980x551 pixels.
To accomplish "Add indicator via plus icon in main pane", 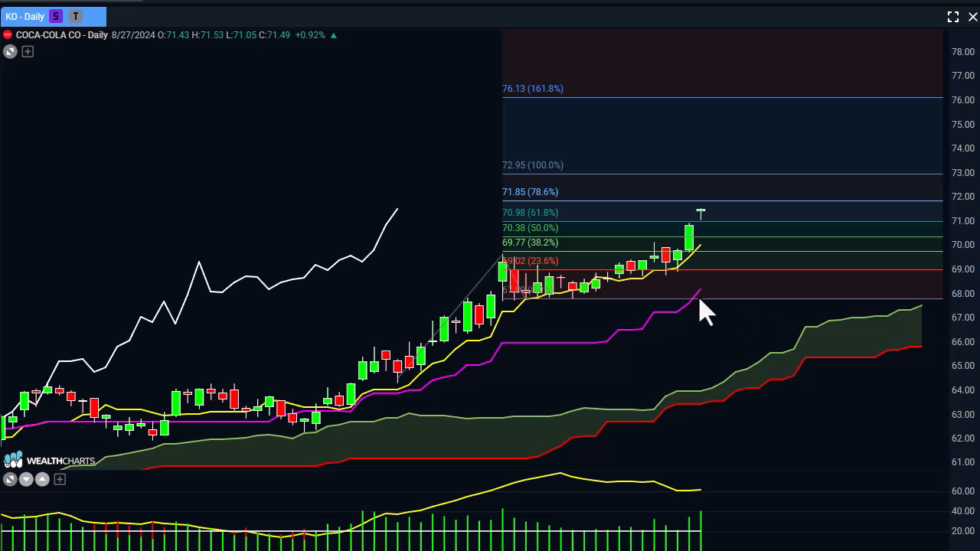I will [28, 51].
